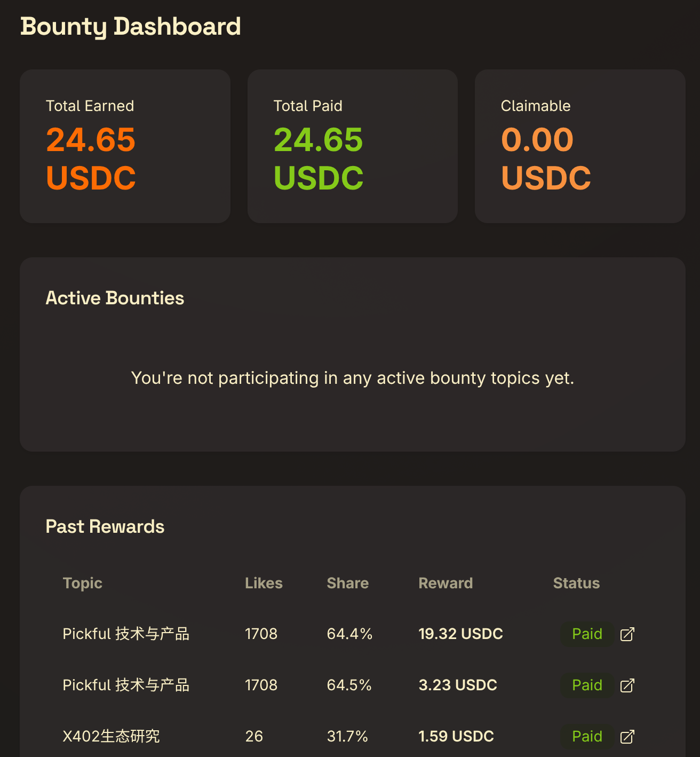Sort by the Topic column header
Image resolution: width=700 pixels, height=757 pixels.
point(82,583)
